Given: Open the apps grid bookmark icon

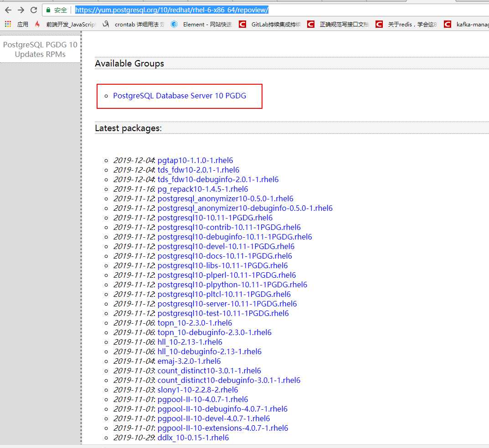Looking at the screenshot, I should click(x=8, y=24).
